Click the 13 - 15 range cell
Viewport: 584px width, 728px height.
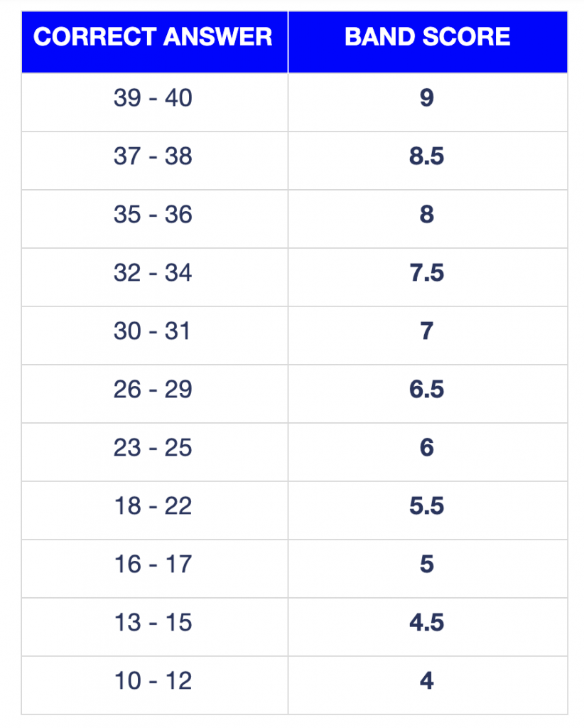[x=154, y=627]
